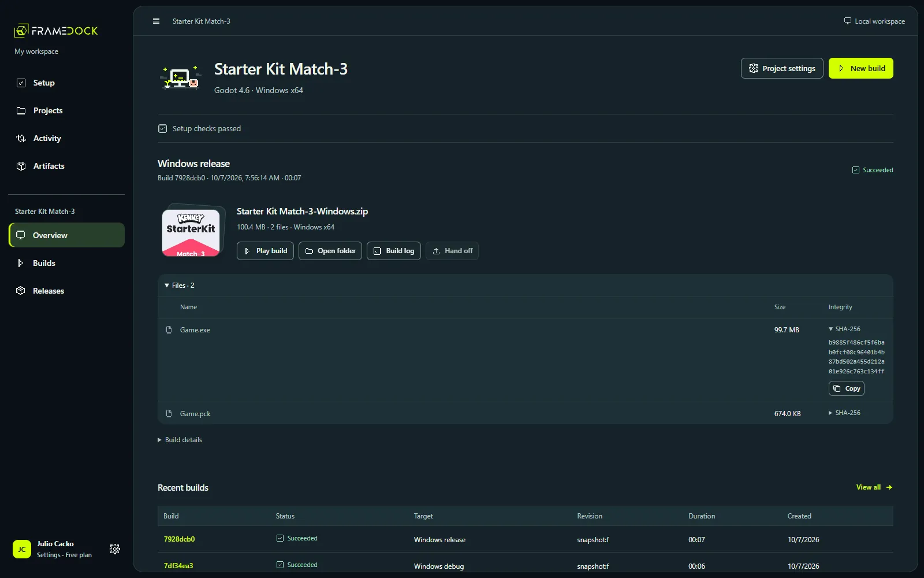Select the Overview tab

(x=66, y=235)
